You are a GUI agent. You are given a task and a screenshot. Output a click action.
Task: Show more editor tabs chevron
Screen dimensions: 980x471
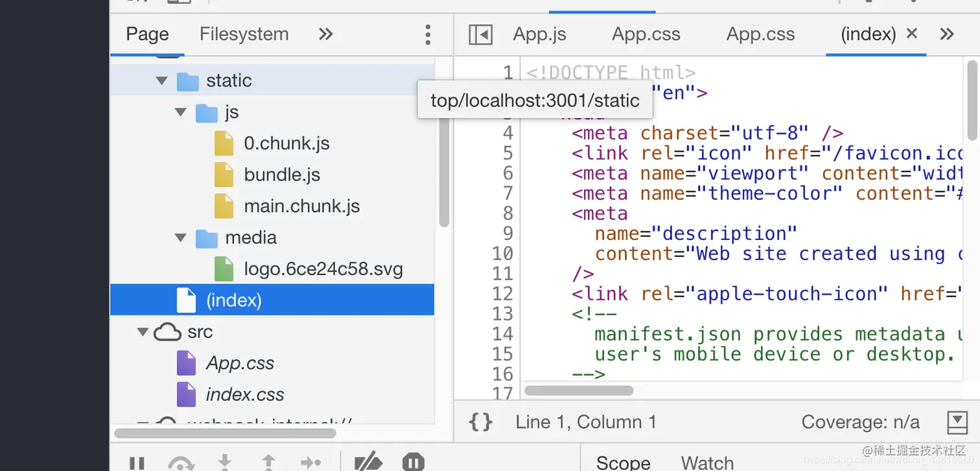(947, 34)
